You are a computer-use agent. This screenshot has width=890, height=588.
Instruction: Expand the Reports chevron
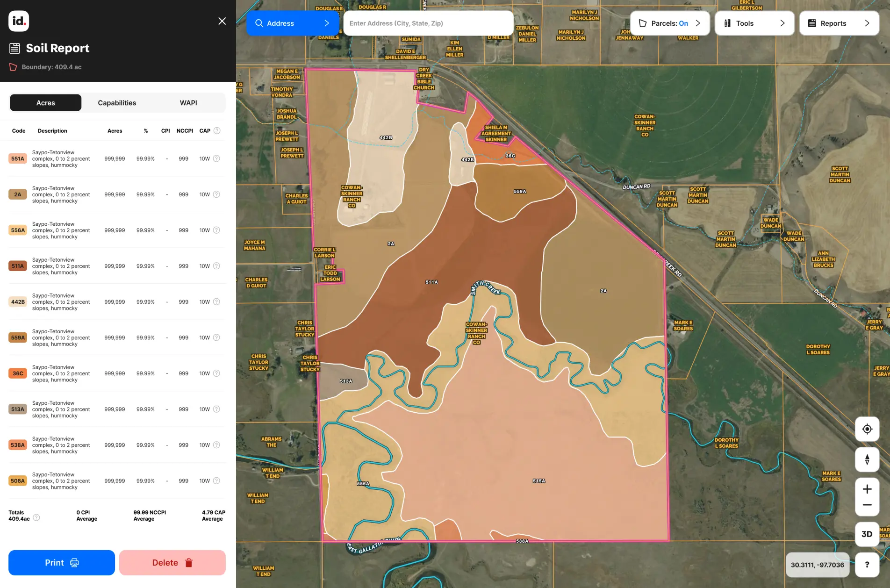pos(867,23)
